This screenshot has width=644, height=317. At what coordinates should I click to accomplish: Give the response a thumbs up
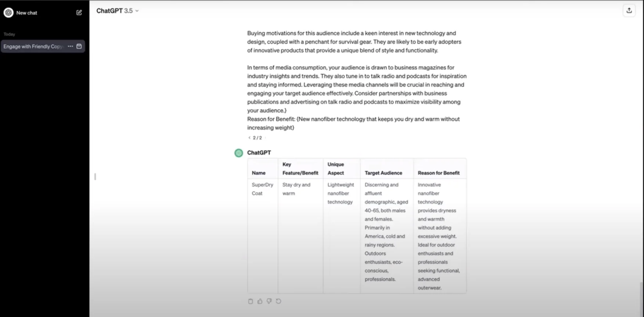coord(260,301)
